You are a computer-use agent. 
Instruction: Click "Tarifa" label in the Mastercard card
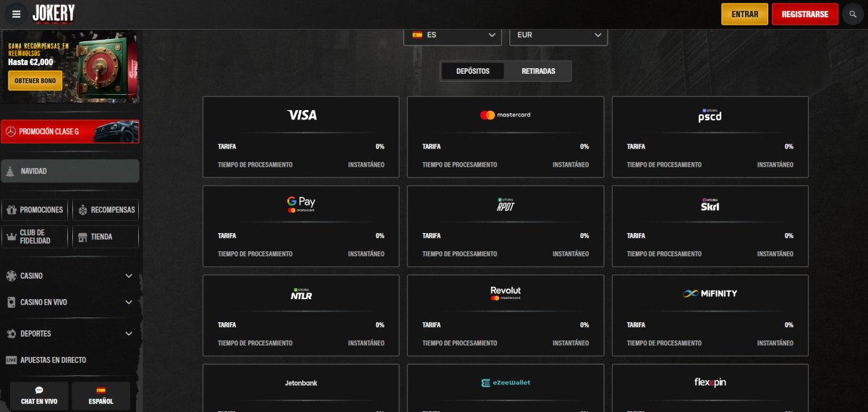pyautogui.click(x=431, y=146)
